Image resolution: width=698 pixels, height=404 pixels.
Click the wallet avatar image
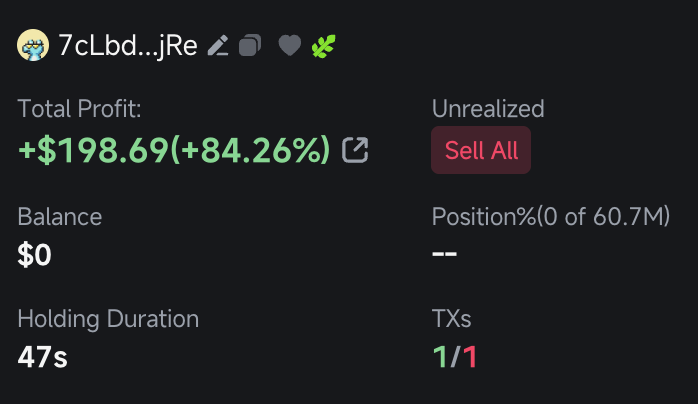click(33, 46)
